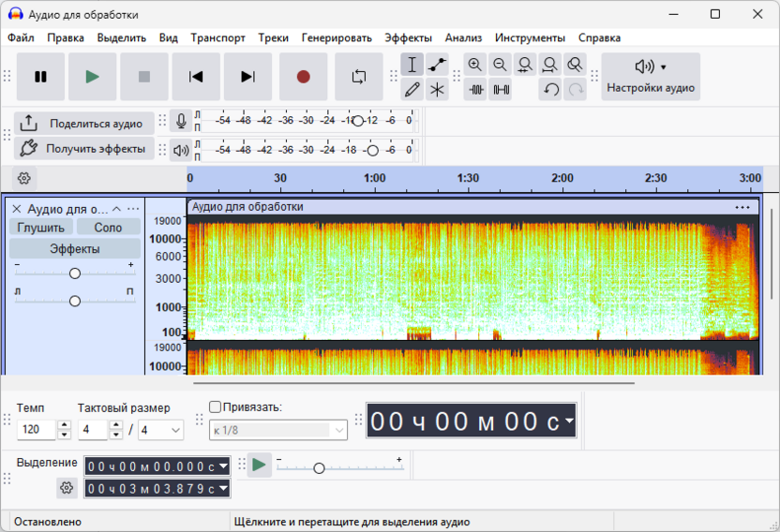Click the Поделиться аудио button
Viewport: 780px width, 532px height.
click(x=84, y=124)
